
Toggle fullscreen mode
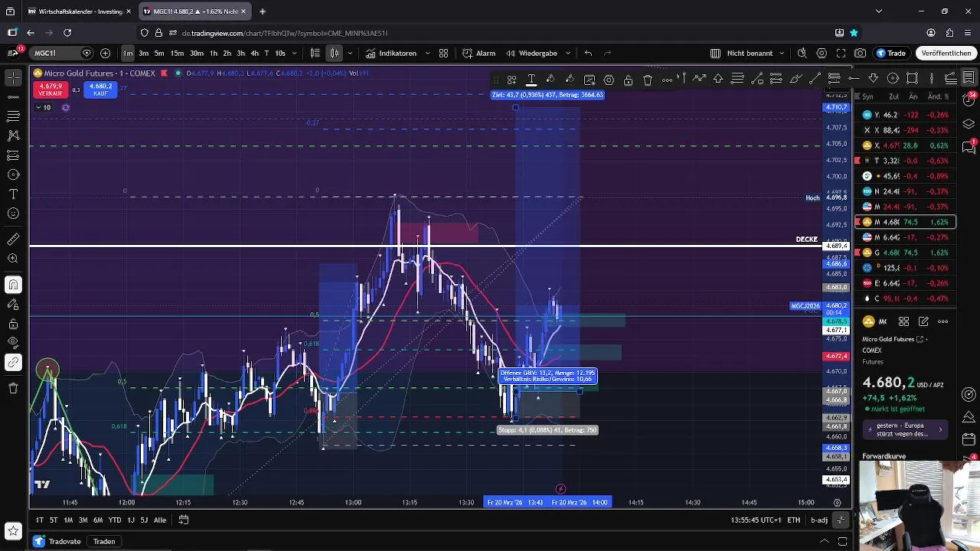click(841, 53)
